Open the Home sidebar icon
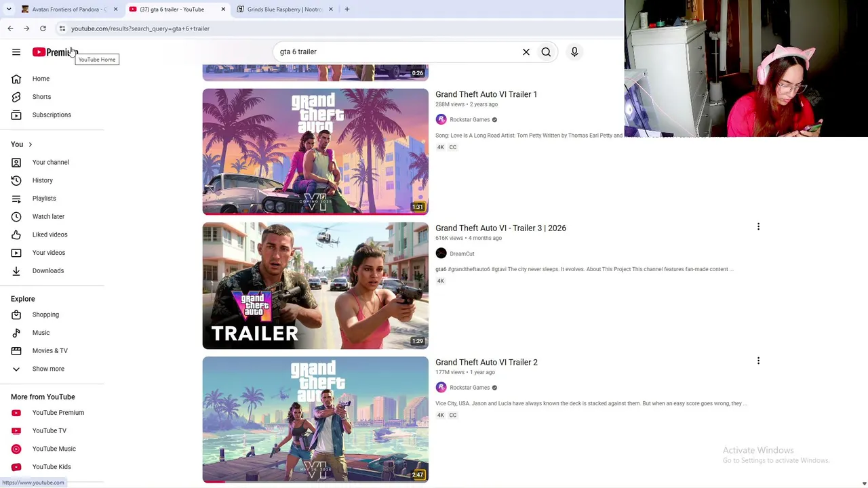Image resolution: width=868 pixels, height=488 pixels. point(16,79)
